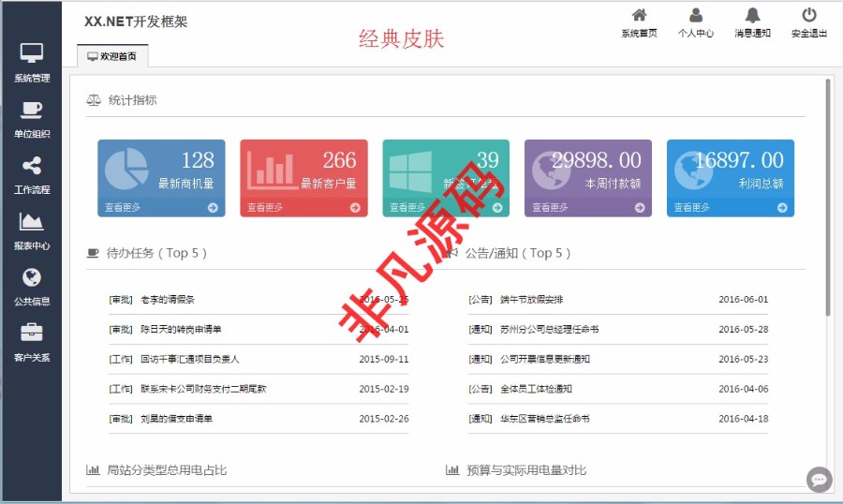
Task: Open task 回访千事汇通项目负责人
Action: (x=190, y=360)
